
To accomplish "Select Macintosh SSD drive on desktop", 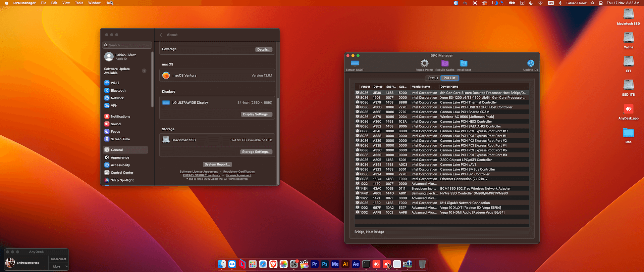I will point(628,14).
